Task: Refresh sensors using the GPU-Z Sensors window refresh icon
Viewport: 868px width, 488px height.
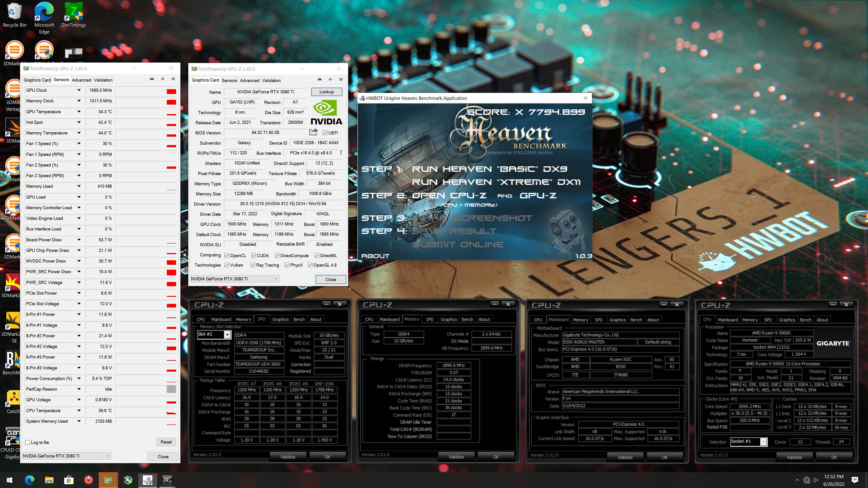Action: click(x=163, y=79)
